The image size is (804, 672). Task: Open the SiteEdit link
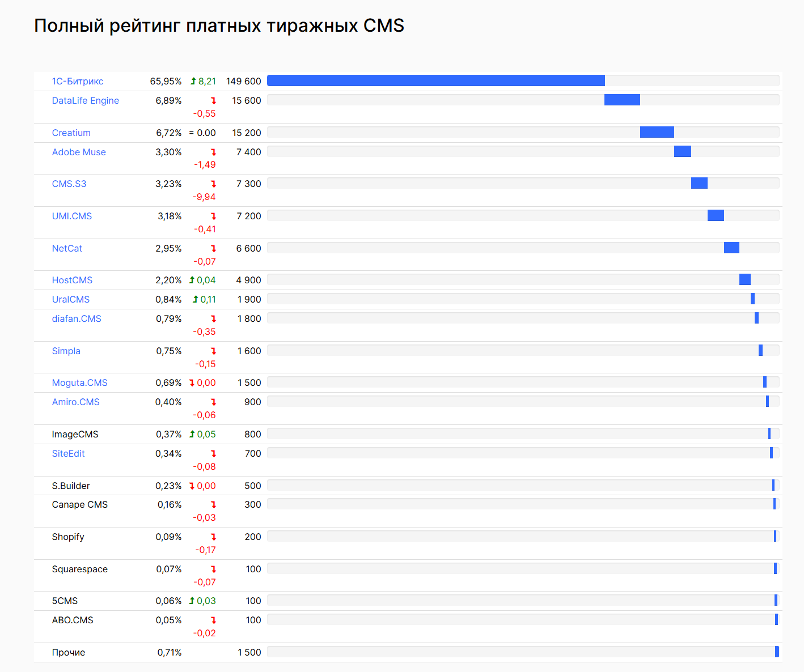pyautogui.click(x=69, y=453)
